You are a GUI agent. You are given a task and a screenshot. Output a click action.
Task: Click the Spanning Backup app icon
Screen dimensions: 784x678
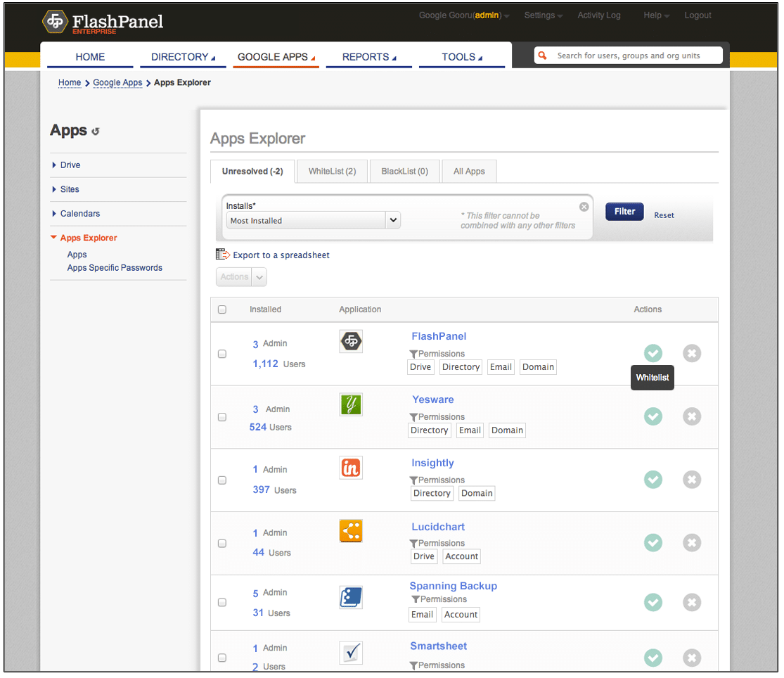[x=351, y=598]
